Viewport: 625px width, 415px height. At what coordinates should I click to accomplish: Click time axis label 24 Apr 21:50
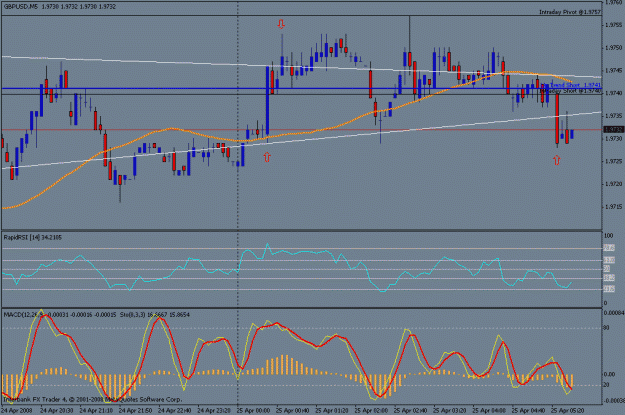pos(135,410)
